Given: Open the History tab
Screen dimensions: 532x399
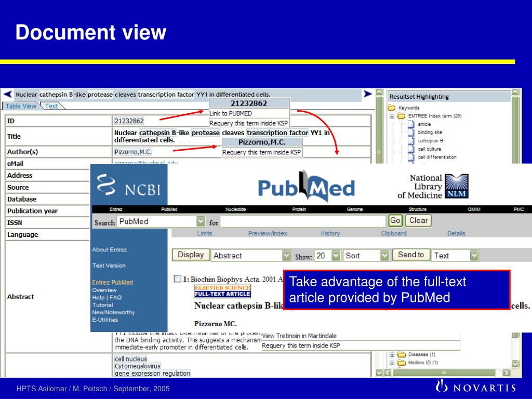Looking at the screenshot, I should pos(330,233).
